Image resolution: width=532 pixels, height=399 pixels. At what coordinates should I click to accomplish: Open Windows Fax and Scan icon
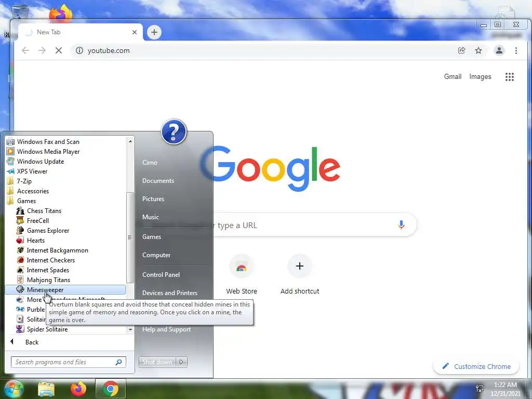point(10,142)
